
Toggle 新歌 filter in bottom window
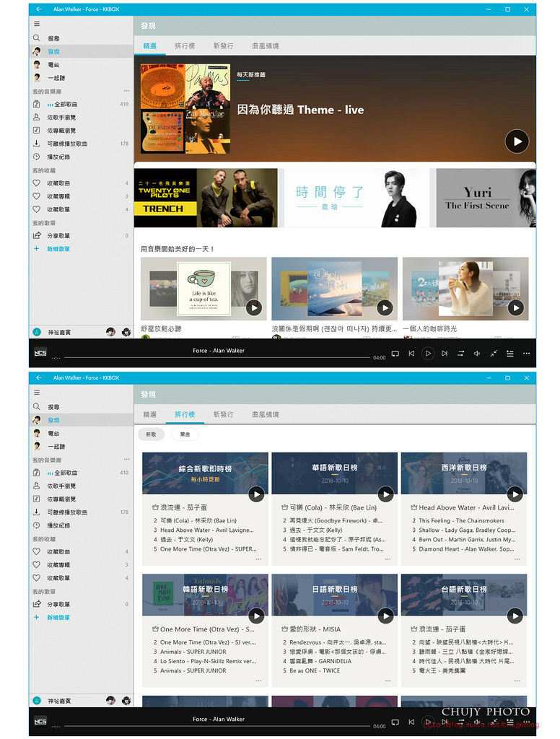coord(151,434)
